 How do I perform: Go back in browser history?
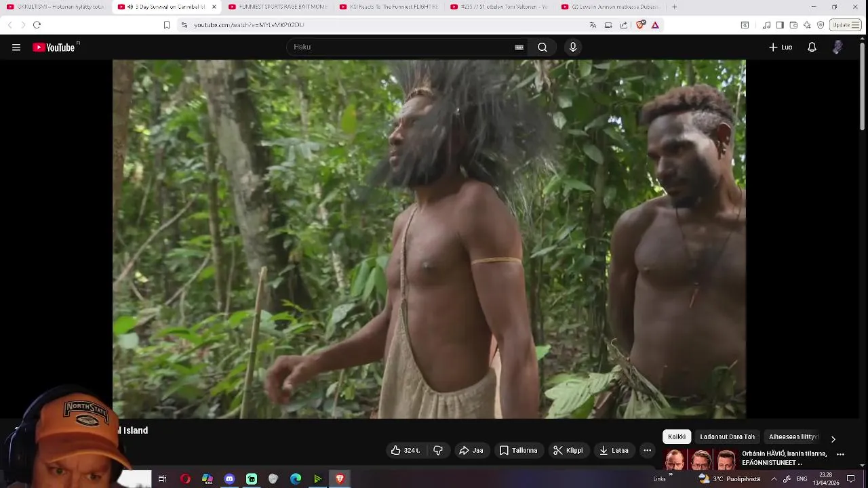9,25
